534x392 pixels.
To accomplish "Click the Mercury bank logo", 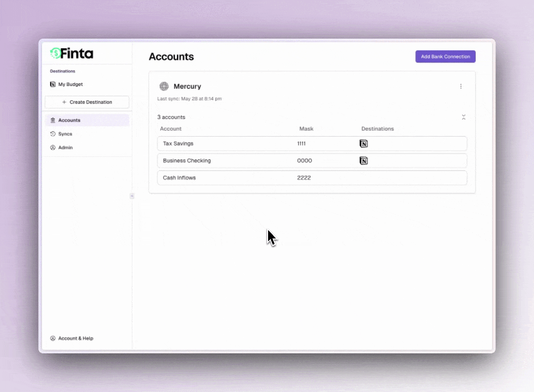I will click(164, 86).
